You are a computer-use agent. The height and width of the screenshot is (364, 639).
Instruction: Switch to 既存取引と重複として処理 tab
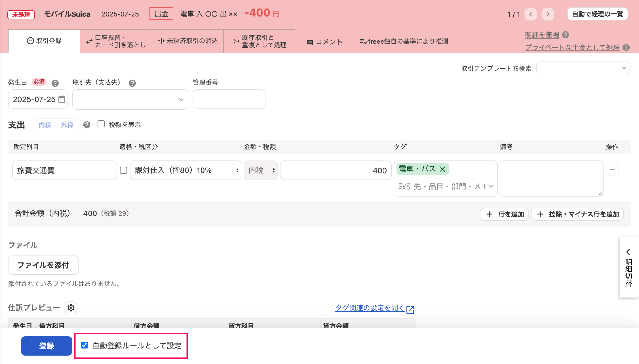pyautogui.click(x=260, y=41)
